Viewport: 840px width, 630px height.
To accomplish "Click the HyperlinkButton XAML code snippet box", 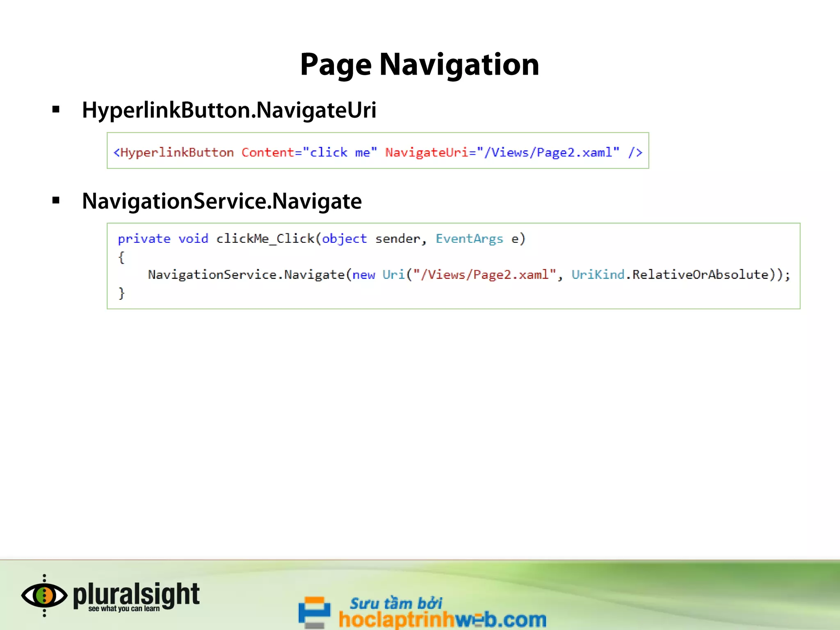I will [x=378, y=151].
